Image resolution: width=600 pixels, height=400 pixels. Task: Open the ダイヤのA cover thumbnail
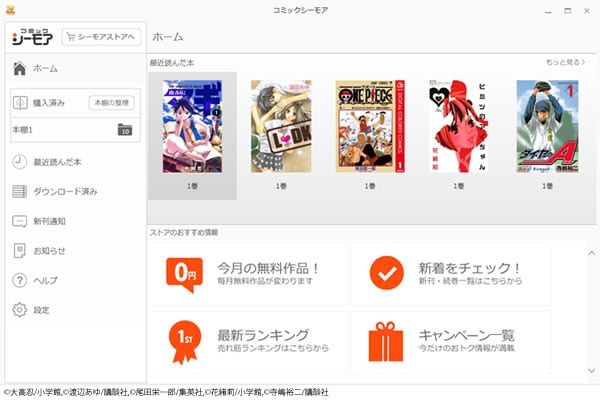(548, 126)
